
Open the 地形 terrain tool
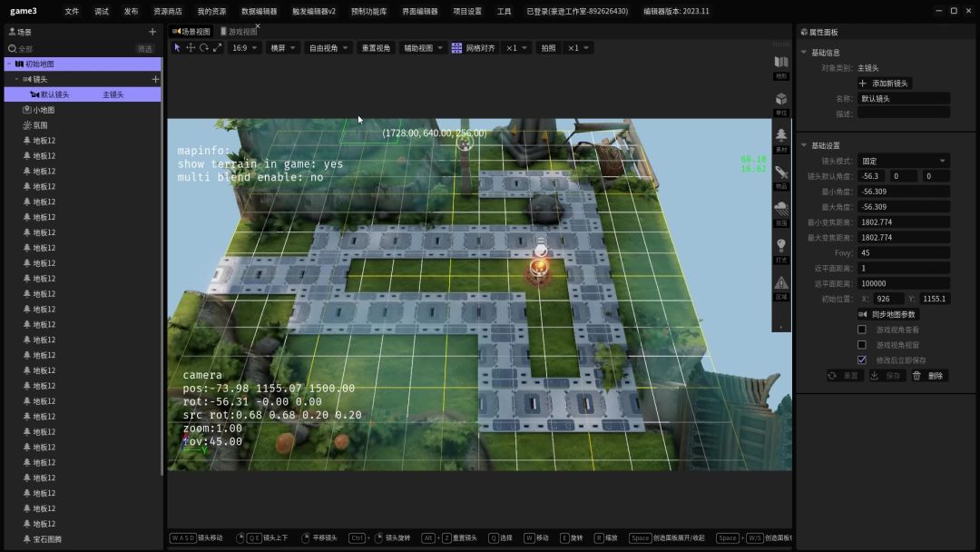click(x=780, y=63)
